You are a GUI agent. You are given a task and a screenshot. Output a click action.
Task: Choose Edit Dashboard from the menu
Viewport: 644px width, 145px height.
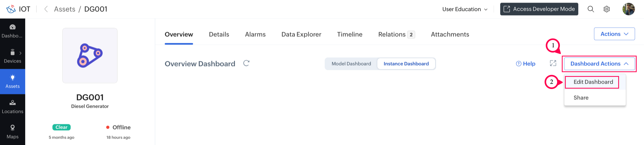[593, 82]
